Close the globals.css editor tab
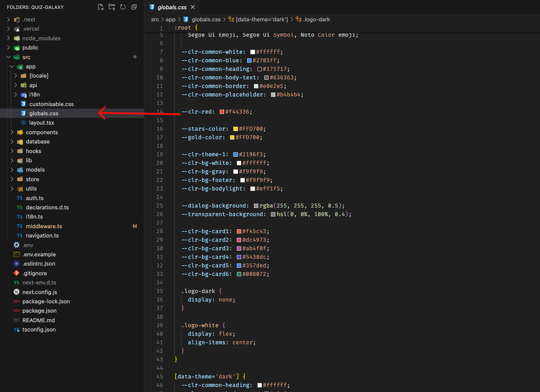This screenshot has height=392, width=540. 193,7
